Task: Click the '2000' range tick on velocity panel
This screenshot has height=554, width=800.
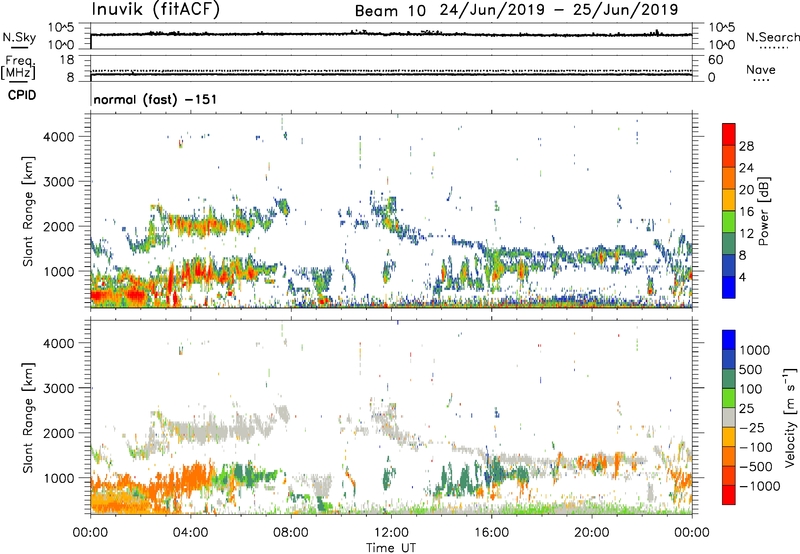Action: tap(59, 433)
